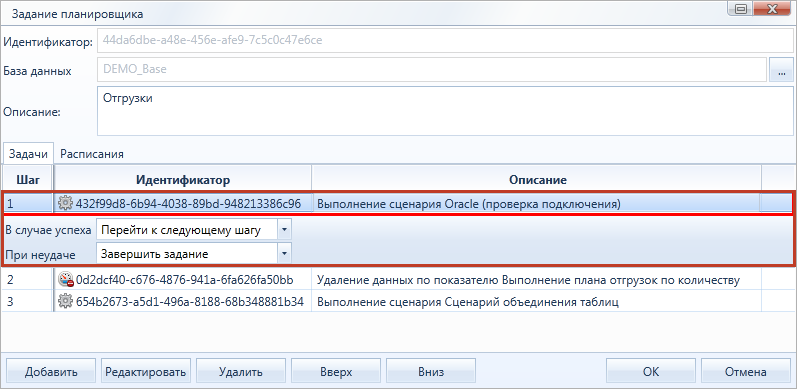Click the Редактировать button
797x389 pixels.
[146, 372]
